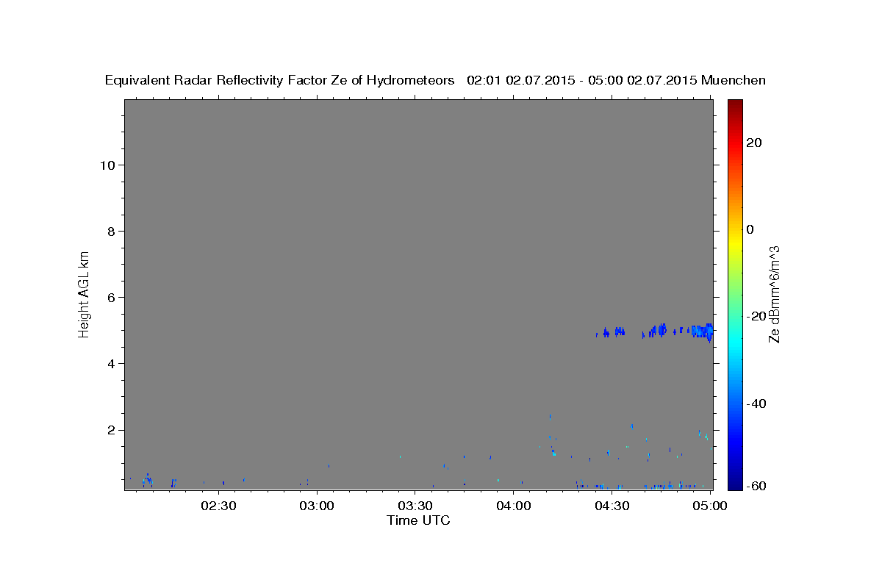Click the height tick label '2'
The image size is (882, 588).
pyautogui.click(x=111, y=430)
